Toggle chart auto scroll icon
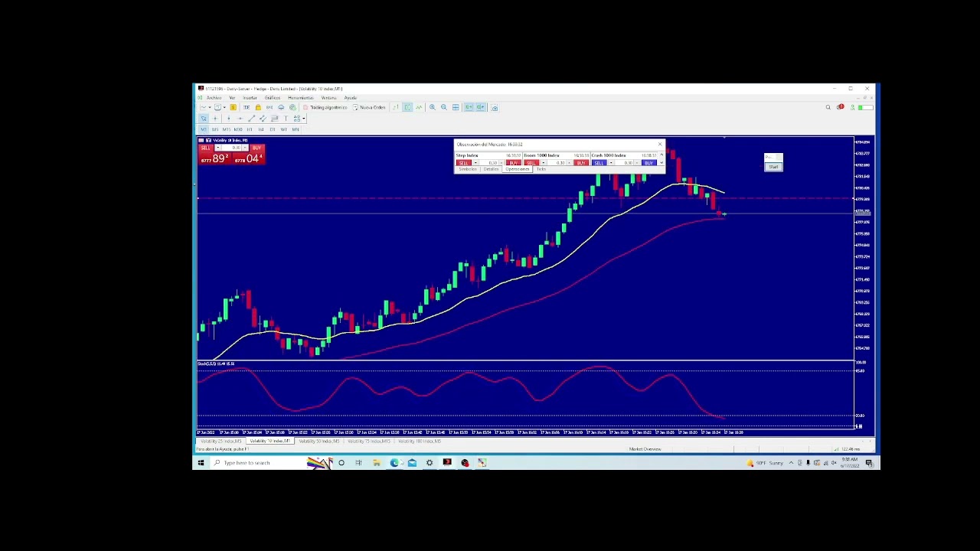The image size is (980, 551). (469, 108)
